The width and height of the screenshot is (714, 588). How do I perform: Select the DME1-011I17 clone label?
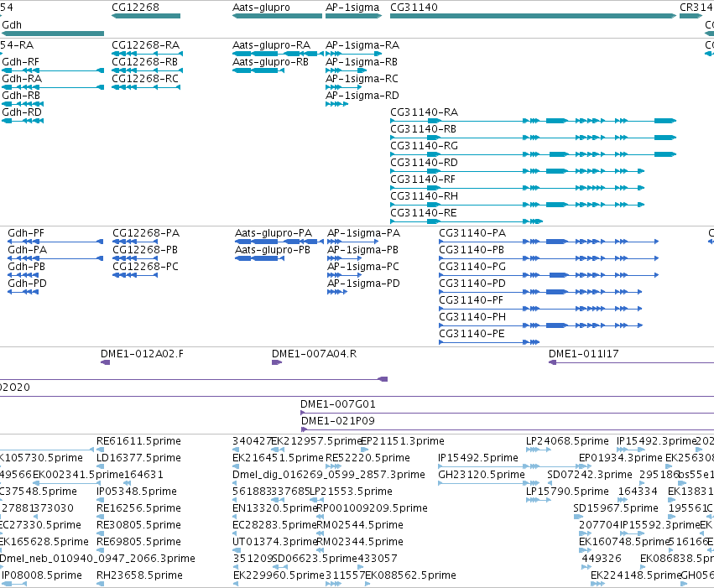pyautogui.click(x=584, y=354)
